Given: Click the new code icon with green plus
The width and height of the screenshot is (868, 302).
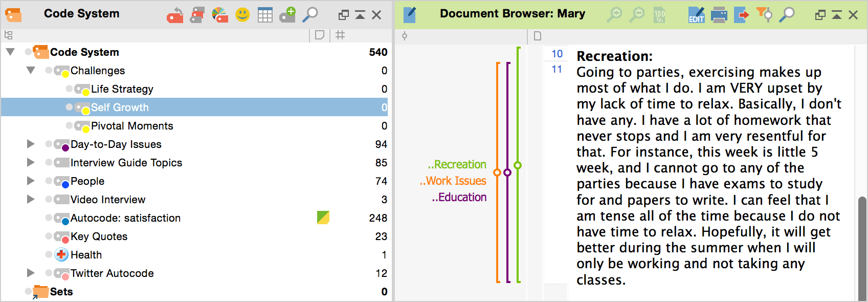Looking at the screenshot, I should pos(287,15).
